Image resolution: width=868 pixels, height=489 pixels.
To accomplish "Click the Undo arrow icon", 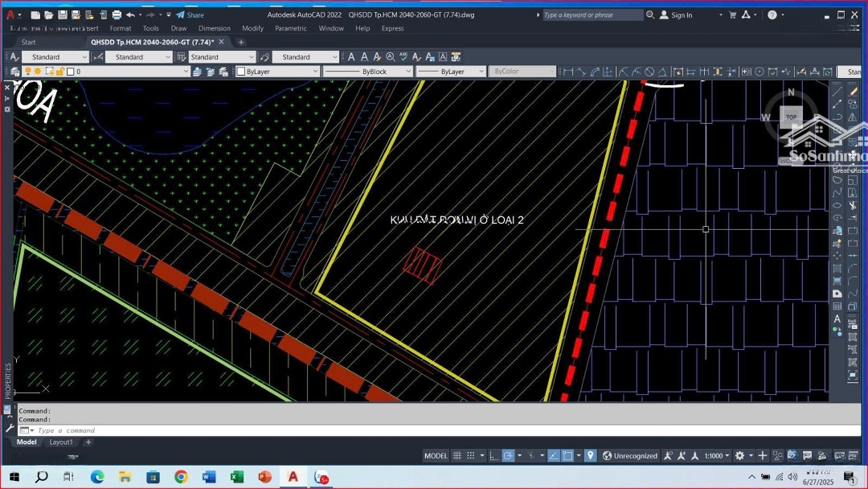I will (x=130, y=15).
